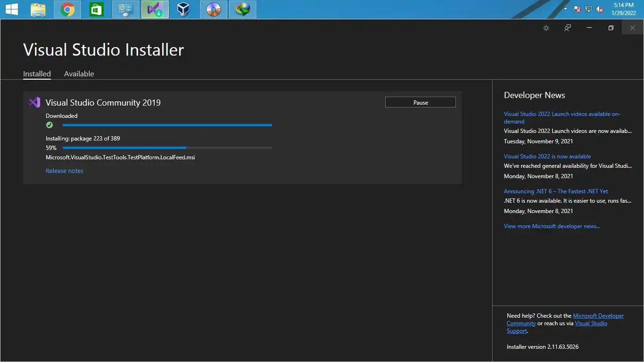Open the disc media taskbar icon

(214, 9)
